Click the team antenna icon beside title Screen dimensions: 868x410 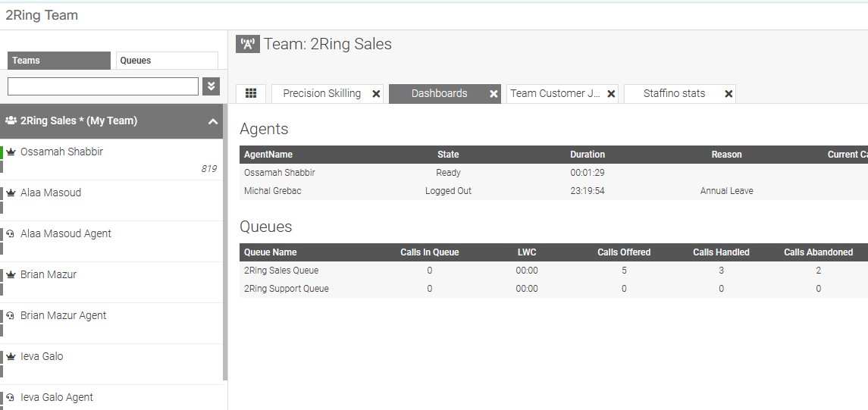coord(248,44)
